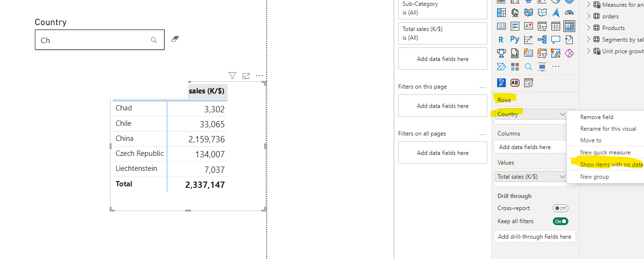Open Country field dropdown arrow in Rows
Viewport: 644px width, 259px height.
tap(562, 114)
